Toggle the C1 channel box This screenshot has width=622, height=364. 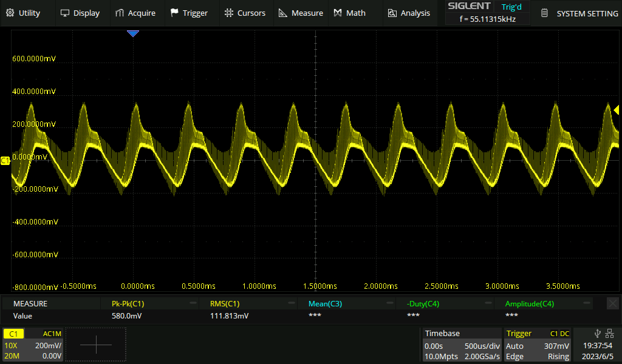pyautogui.click(x=32, y=345)
